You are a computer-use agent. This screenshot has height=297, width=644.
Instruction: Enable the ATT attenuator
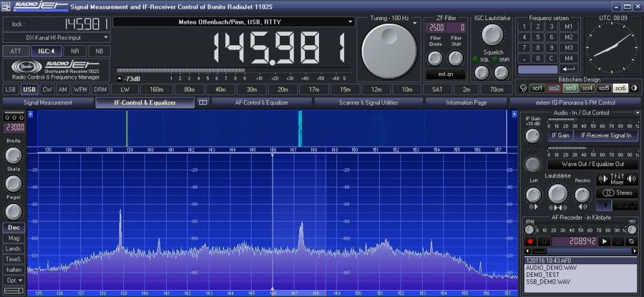[16, 51]
